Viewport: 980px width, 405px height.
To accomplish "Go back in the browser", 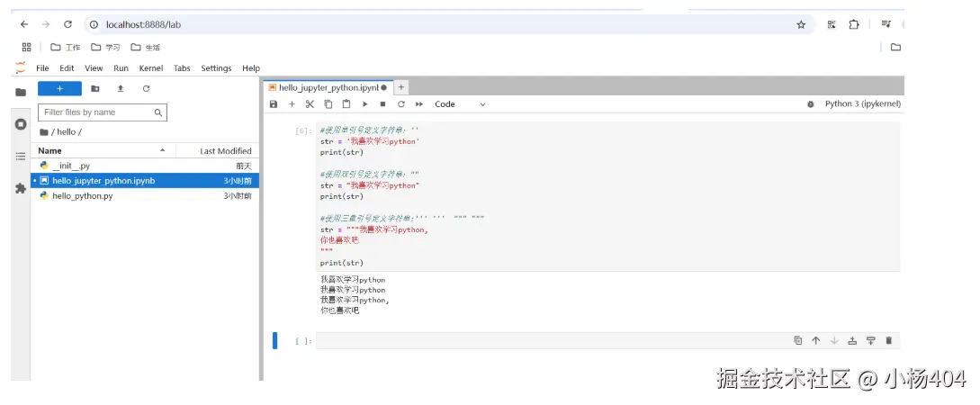I will [23, 24].
